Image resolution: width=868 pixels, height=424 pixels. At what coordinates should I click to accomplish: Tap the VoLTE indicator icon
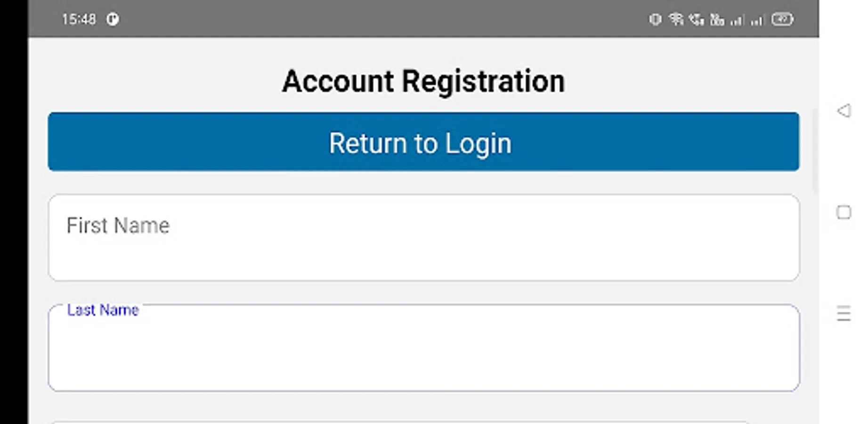click(717, 19)
